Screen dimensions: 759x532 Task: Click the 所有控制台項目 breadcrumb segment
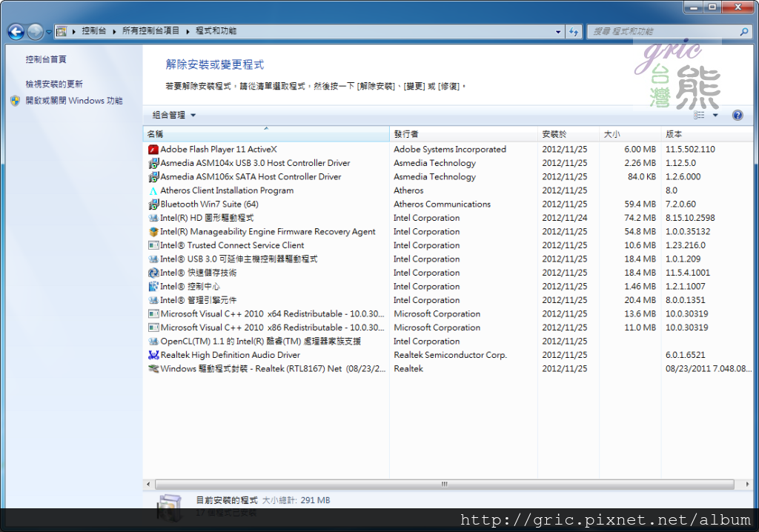point(150,31)
